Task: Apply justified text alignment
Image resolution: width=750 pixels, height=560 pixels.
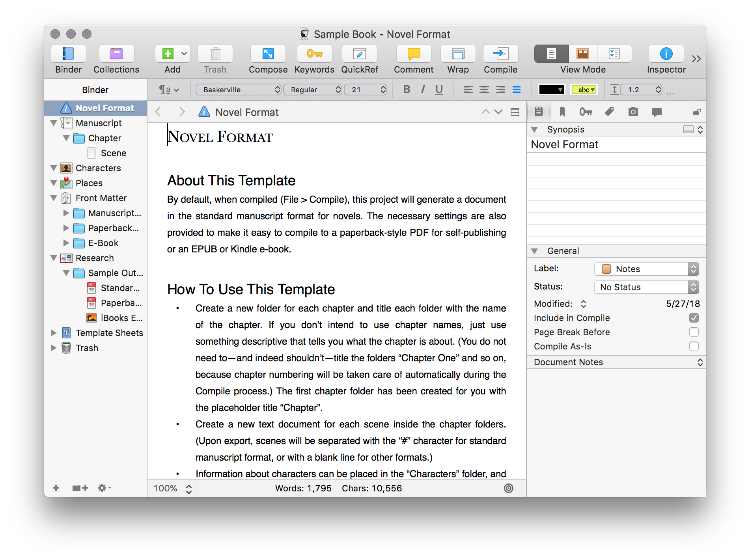Action: [x=516, y=90]
